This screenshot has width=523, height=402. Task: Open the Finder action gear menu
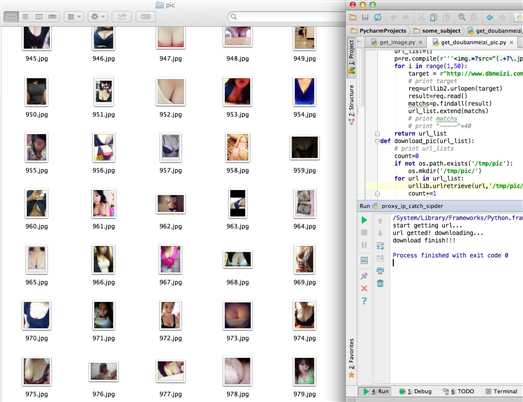coord(98,16)
